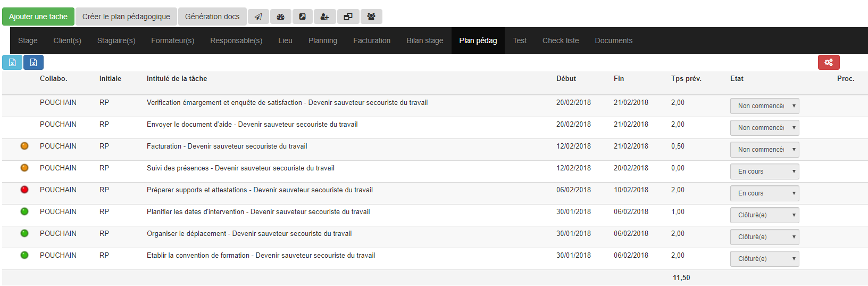
Task: Click the paper plane send icon
Action: pyautogui.click(x=258, y=17)
